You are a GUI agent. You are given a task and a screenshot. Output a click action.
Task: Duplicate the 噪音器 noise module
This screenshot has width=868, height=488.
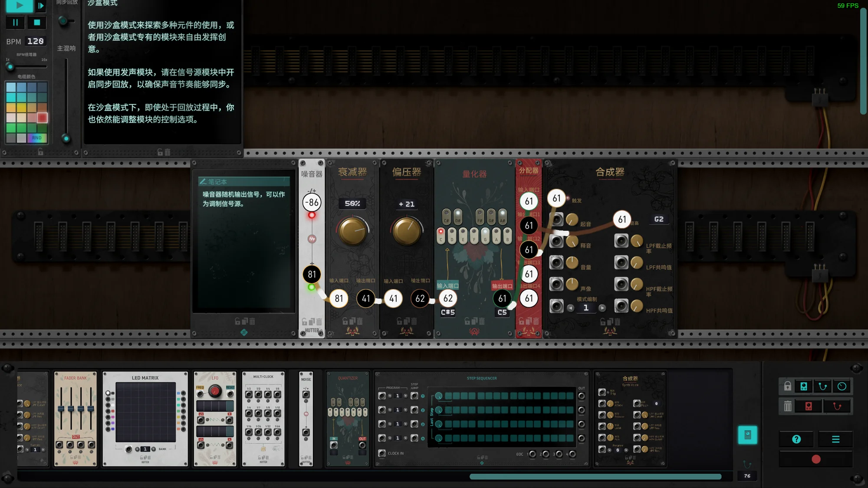click(x=312, y=321)
